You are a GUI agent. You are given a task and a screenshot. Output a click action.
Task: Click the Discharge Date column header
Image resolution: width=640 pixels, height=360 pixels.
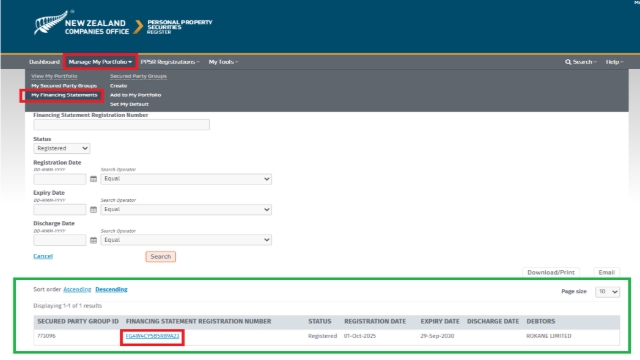493,322
